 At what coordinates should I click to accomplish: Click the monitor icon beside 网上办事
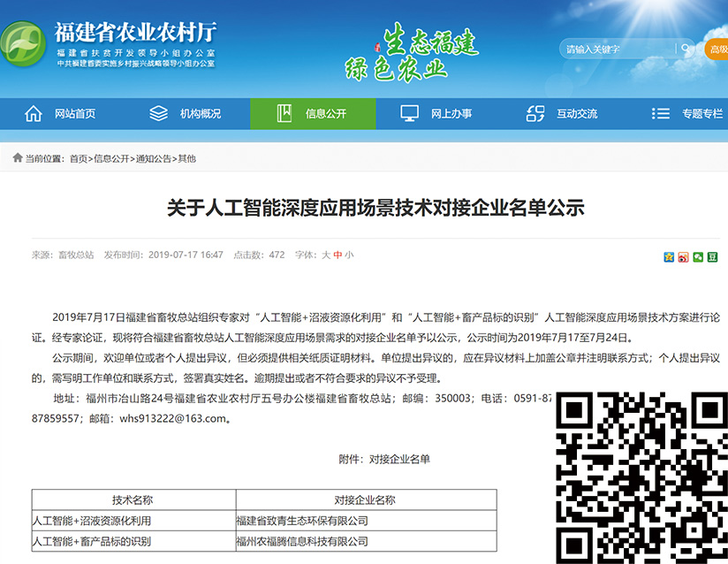(x=409, y=113)
